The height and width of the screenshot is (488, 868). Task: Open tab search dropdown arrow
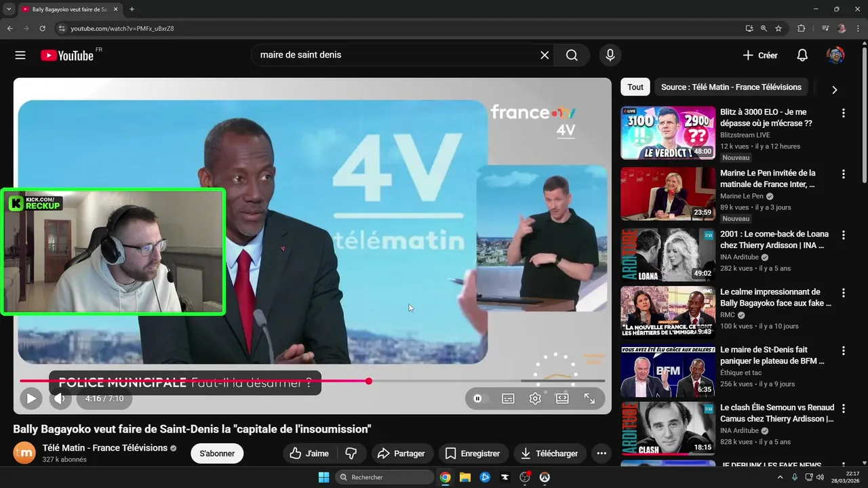9,9
